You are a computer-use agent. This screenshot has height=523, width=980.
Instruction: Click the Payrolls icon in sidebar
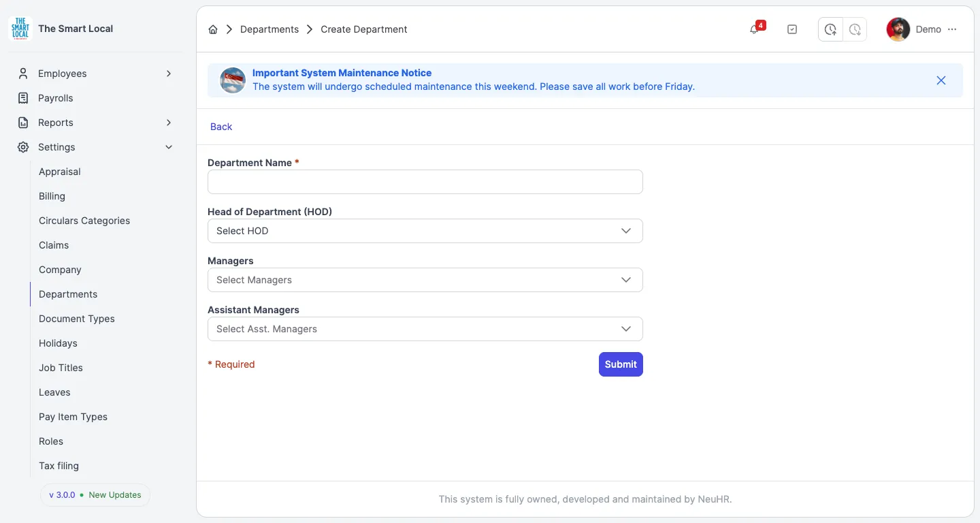(x=23, y=98)
